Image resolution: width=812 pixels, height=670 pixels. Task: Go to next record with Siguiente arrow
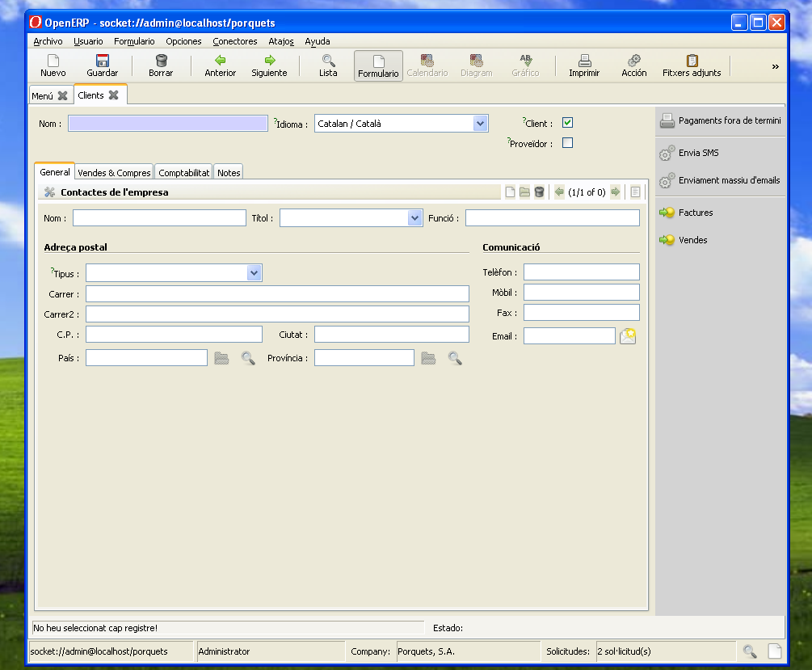pyautogui.click(x=269, y=65)
